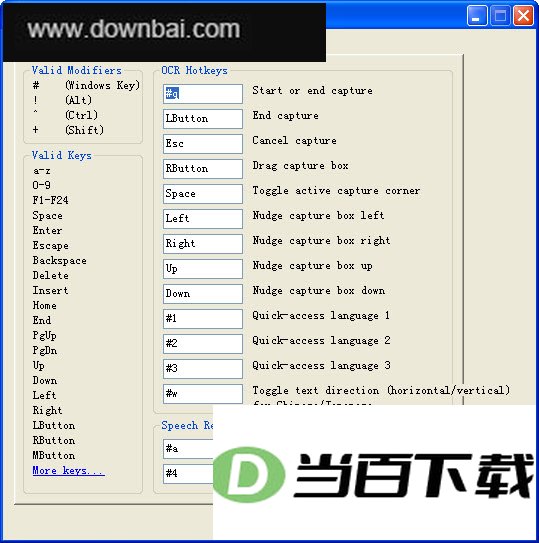Click 'a-z' in Valid Keys
This screenshot has width=539, height=543.
42,171
